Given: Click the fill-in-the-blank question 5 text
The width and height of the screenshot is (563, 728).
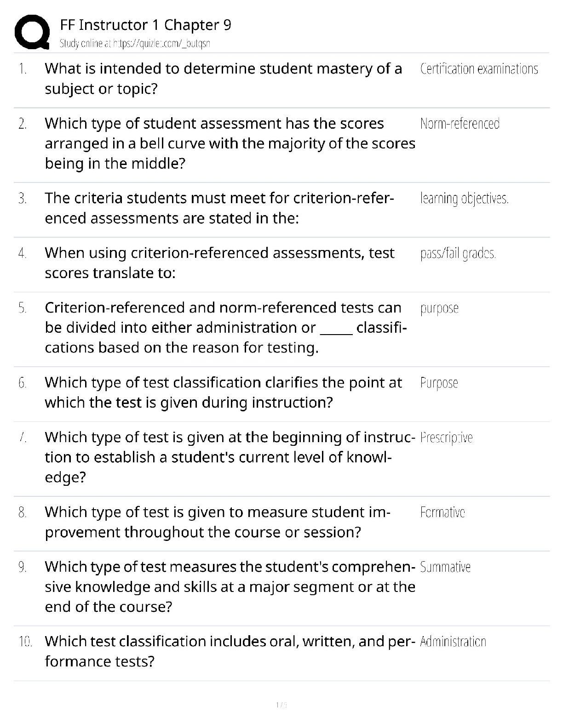Looking at the screenshot, I should click(x=225, y=328).
